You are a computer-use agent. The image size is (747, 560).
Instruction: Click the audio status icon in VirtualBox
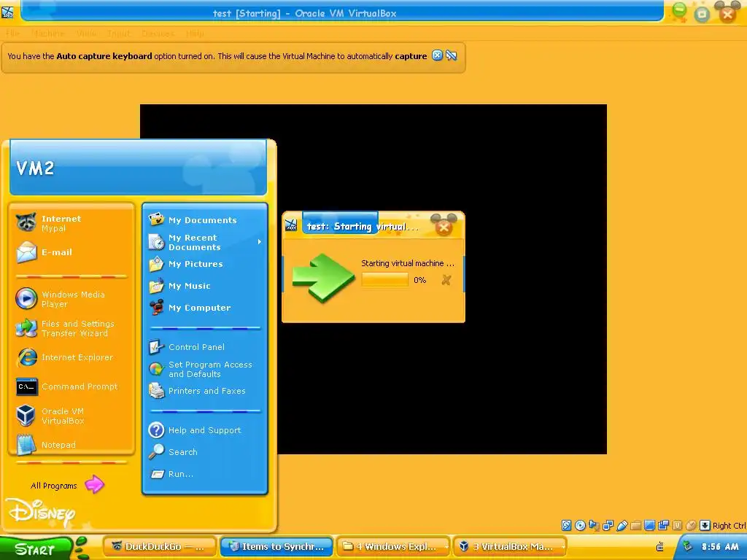pos(594,525)
